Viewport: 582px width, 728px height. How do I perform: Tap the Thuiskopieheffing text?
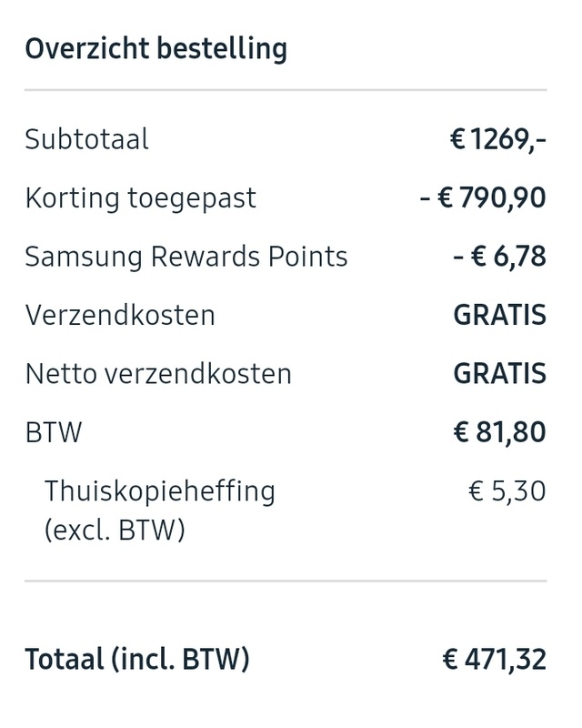[x=159, y=491]
